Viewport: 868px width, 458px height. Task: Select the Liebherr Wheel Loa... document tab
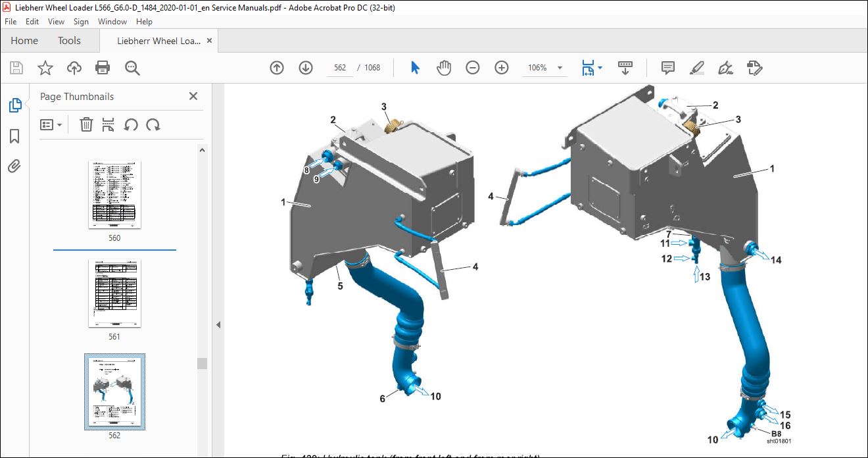(x=158, y=41)
